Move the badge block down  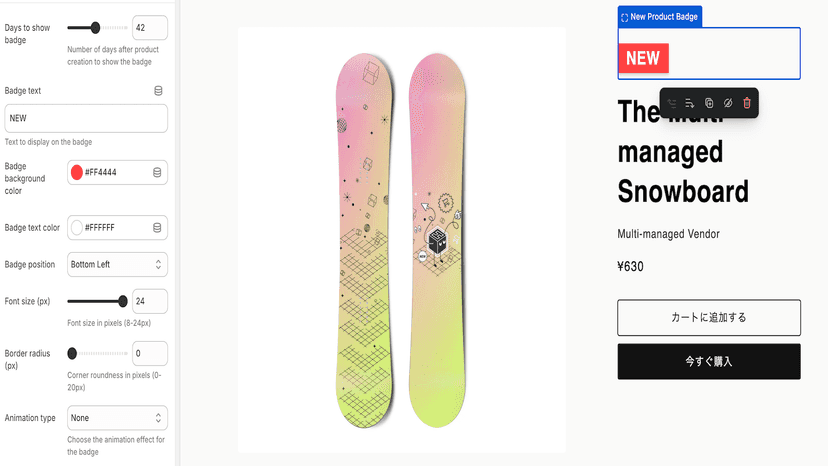(x=690, y=103)
